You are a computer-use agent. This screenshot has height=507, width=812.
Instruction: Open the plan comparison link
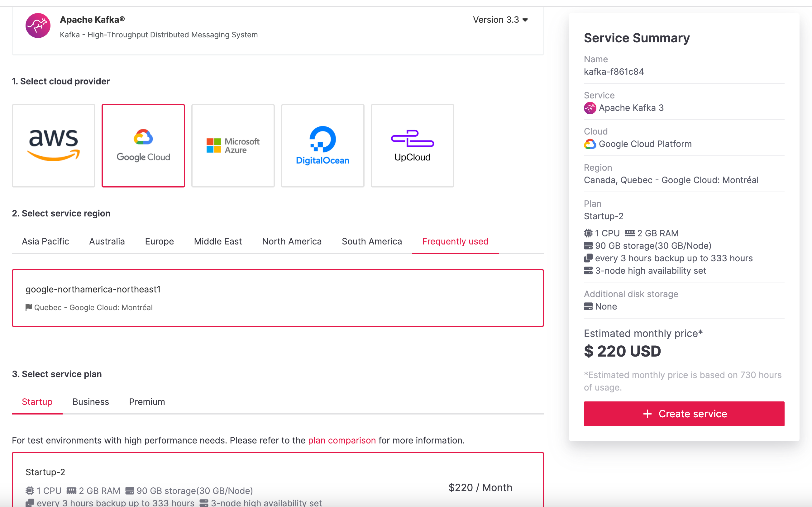point(342,440)
